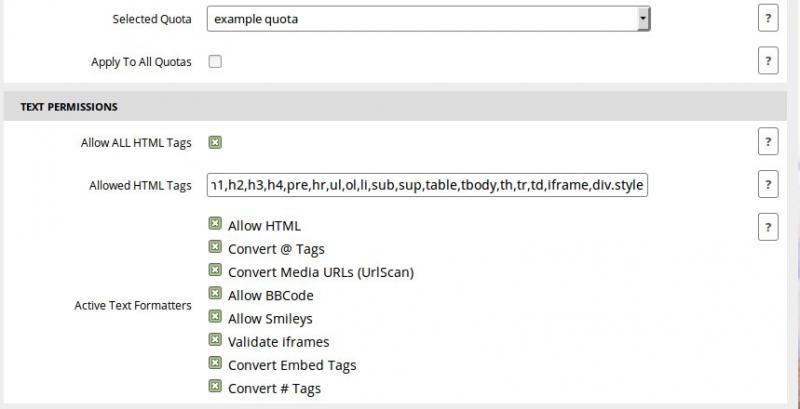Open help for Active Text Formatters
The width and height of the screenshot is (800, 409).
[768, 227]
